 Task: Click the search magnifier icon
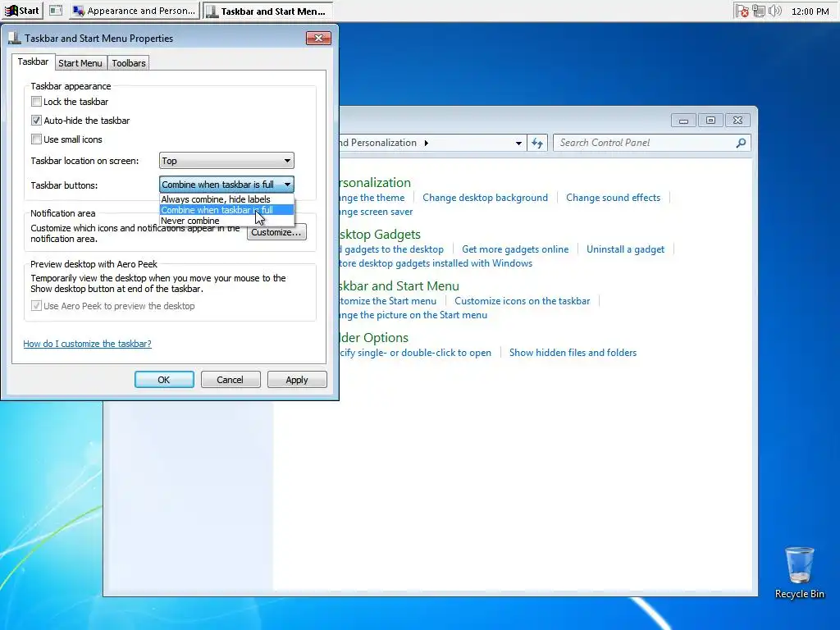tap(741, 143)
